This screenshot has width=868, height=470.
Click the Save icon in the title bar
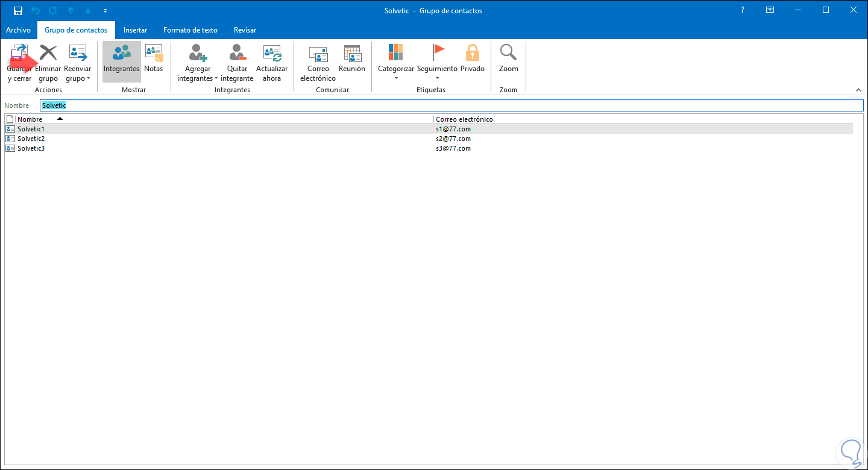[18, 11]
